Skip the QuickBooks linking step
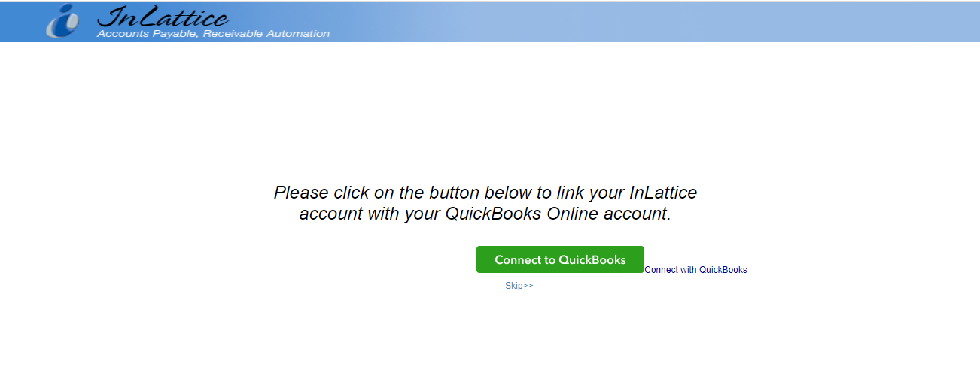 point(519,286)
